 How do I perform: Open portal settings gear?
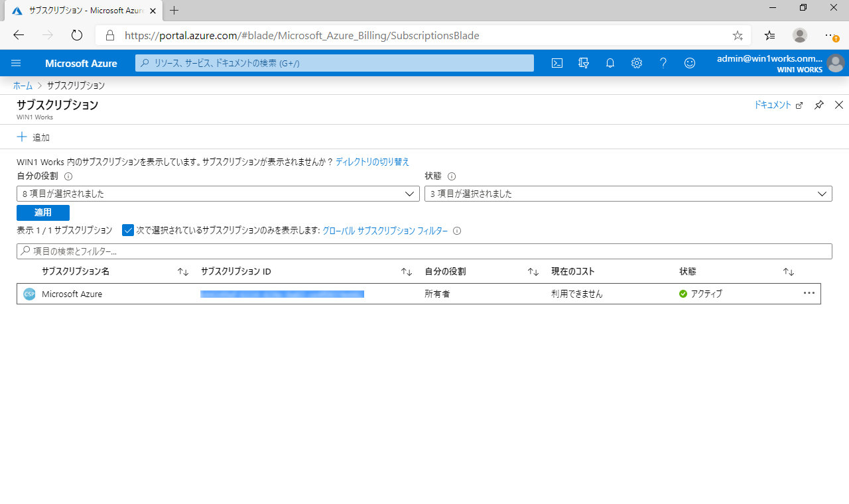(x=637, y=63)
